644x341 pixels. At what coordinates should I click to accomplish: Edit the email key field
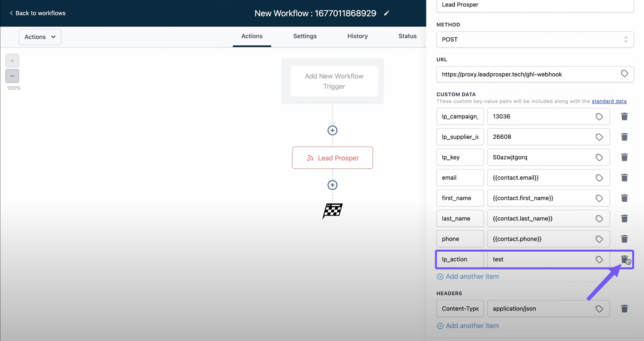click(x=460, y=178)
